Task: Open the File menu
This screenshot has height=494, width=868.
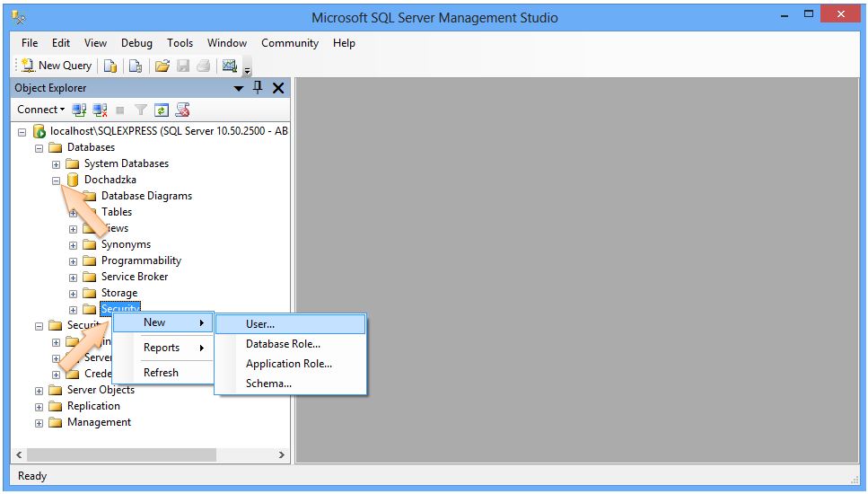Action: (x=30, y=43)
